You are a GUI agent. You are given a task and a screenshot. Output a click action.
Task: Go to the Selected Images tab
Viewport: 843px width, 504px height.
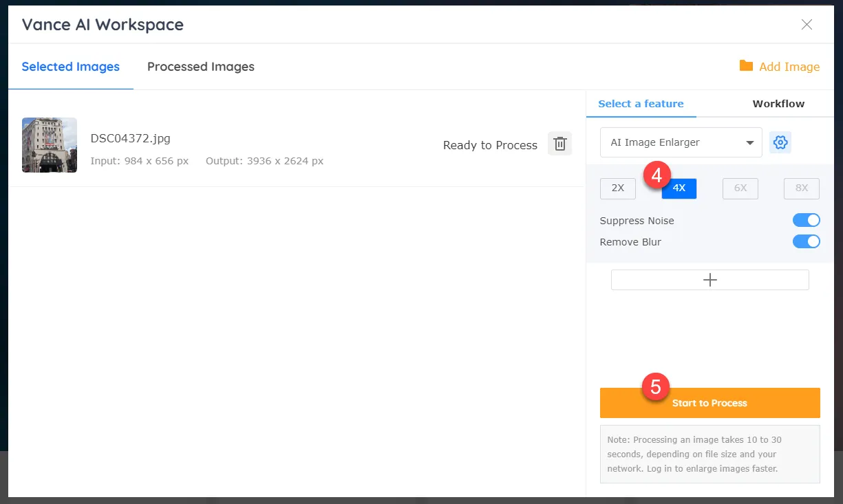point(70,67)
